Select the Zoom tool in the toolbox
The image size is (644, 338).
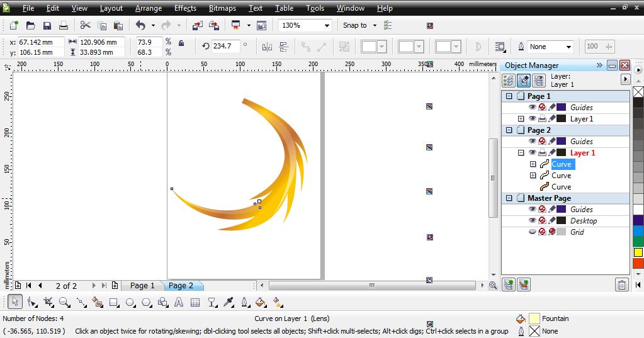click(64, 303)
